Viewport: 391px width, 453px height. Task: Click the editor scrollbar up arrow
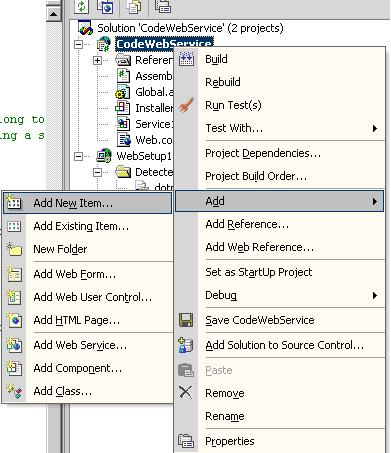(x=53, y=14)
